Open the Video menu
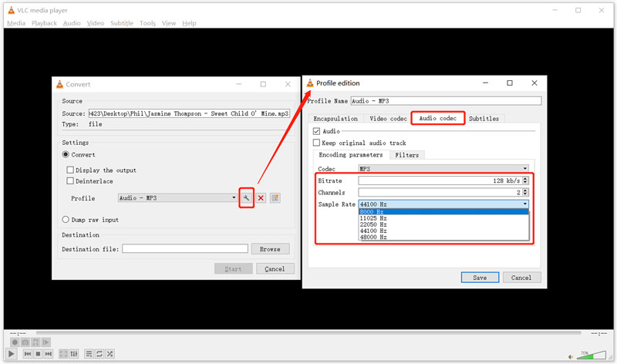 point(96,23)
